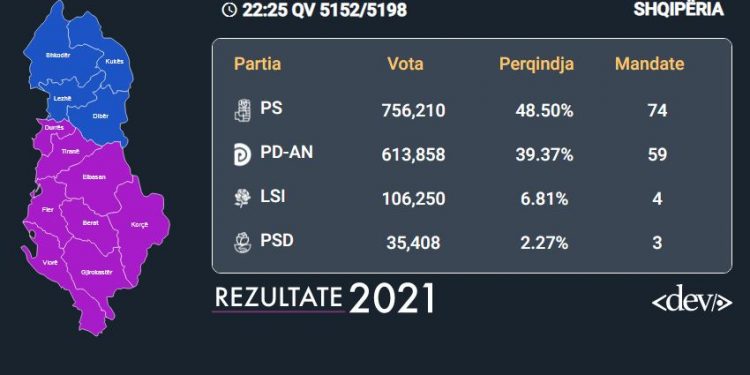This screenshot has width=750, height=375.
Task: Click the Vota column header
Action: 406,64
